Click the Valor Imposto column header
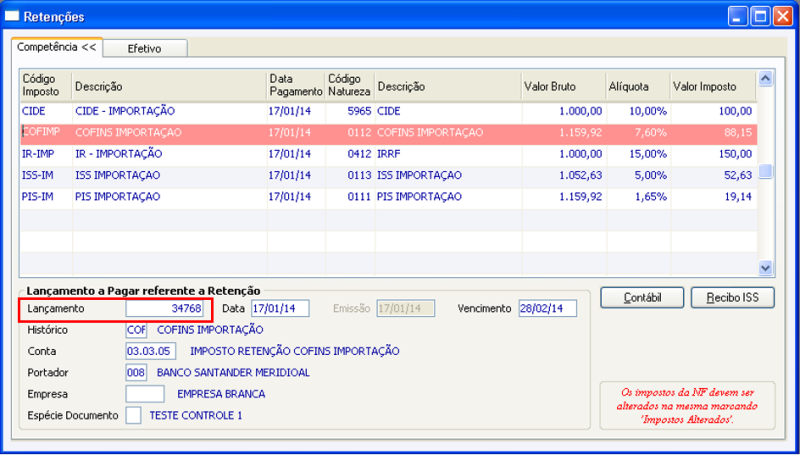The width and height of the screenshot is (800, 455). coord(713,86)
